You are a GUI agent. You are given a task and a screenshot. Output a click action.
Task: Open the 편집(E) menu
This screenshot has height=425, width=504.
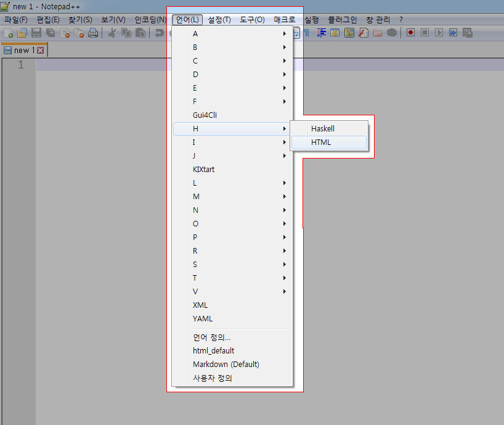[x=48, y=20]
